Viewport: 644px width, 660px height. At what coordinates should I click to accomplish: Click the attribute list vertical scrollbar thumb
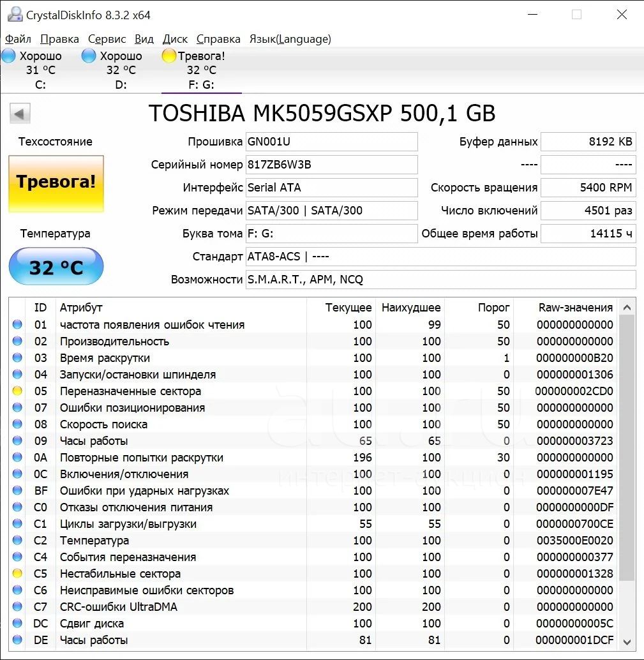pyautogui.click(x=627, y=448)
